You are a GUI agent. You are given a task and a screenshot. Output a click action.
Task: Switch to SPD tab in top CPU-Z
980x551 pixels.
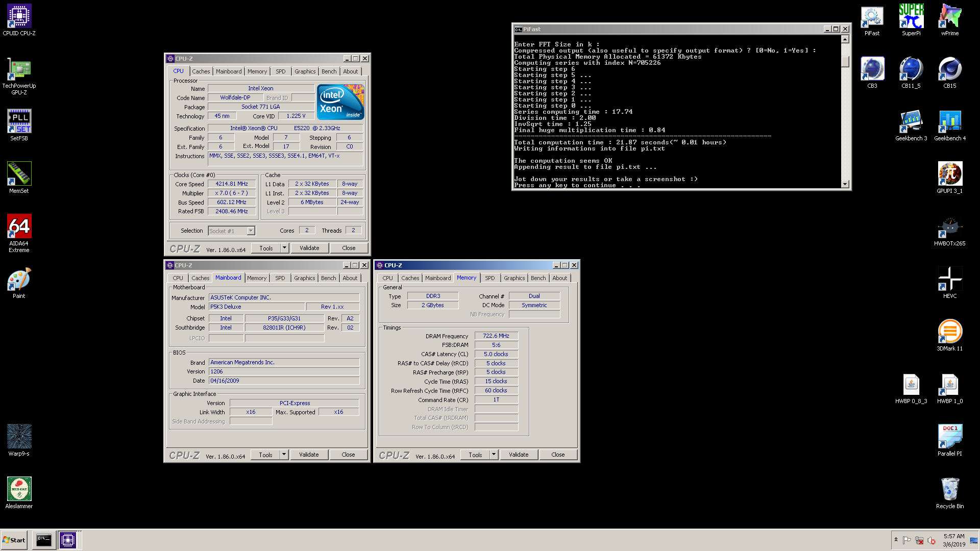tap(281, 71)
